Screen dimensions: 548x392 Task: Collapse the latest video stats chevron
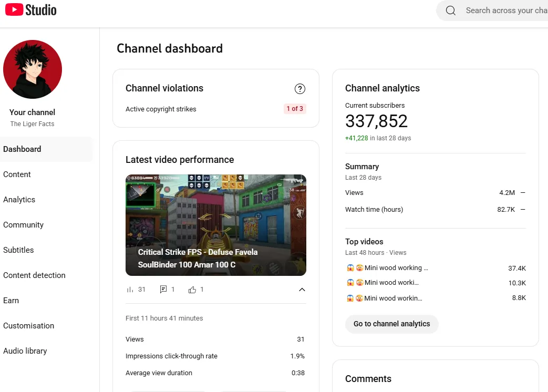point(302,290)
